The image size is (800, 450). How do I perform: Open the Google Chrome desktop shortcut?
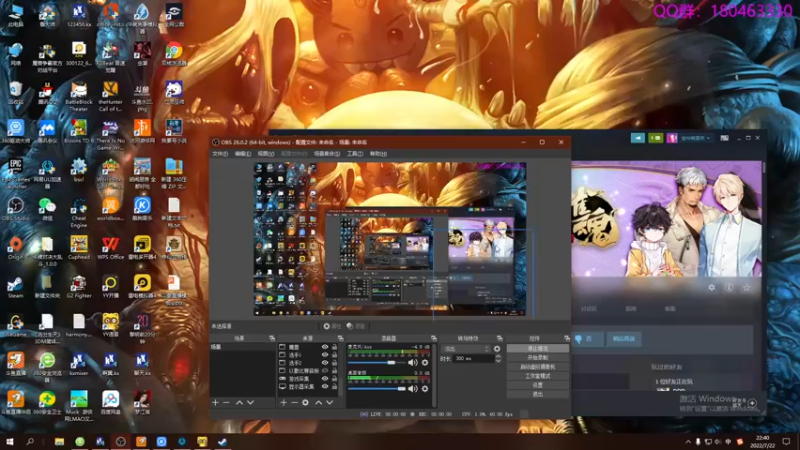pyautogui.click(x=174, y=54)
